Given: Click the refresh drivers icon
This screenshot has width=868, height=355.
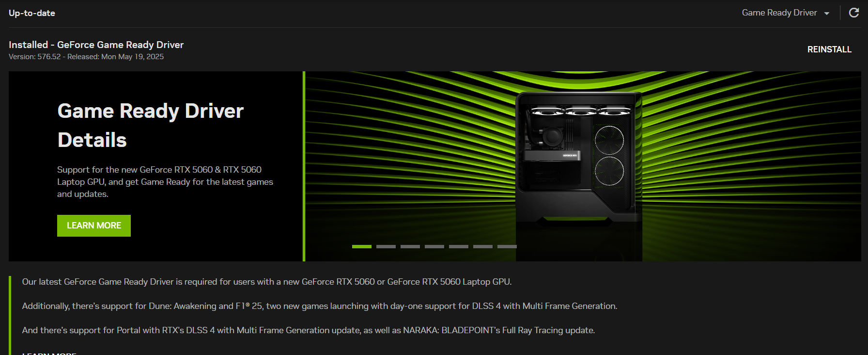Looking at the screenshot, I should click(854, 13).
